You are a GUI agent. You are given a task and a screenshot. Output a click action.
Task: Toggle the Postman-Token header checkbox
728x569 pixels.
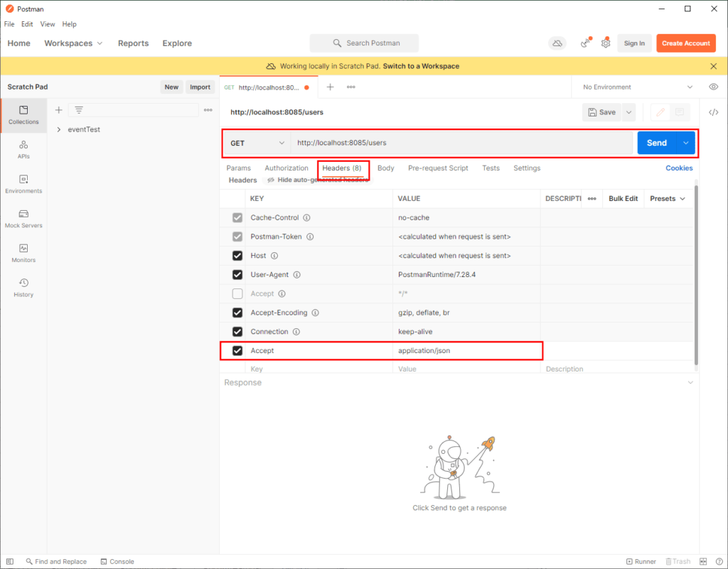(x=237, y=237)
